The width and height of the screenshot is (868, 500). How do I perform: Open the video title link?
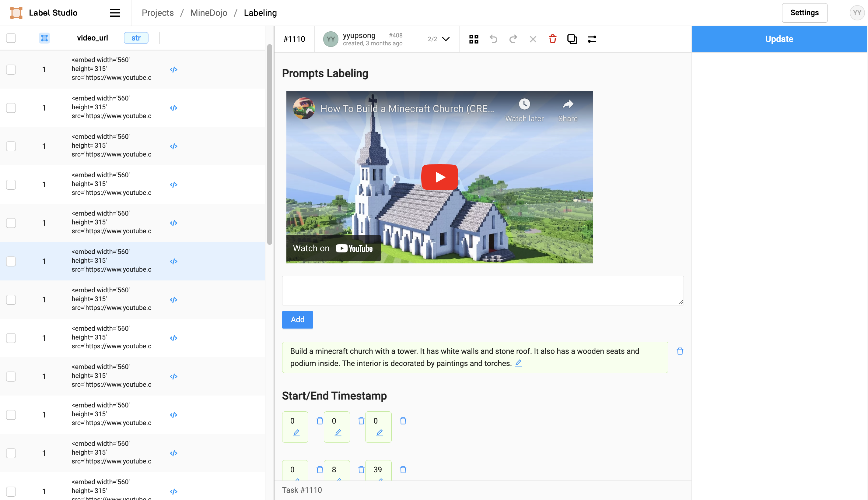click(x=407, y=108)
